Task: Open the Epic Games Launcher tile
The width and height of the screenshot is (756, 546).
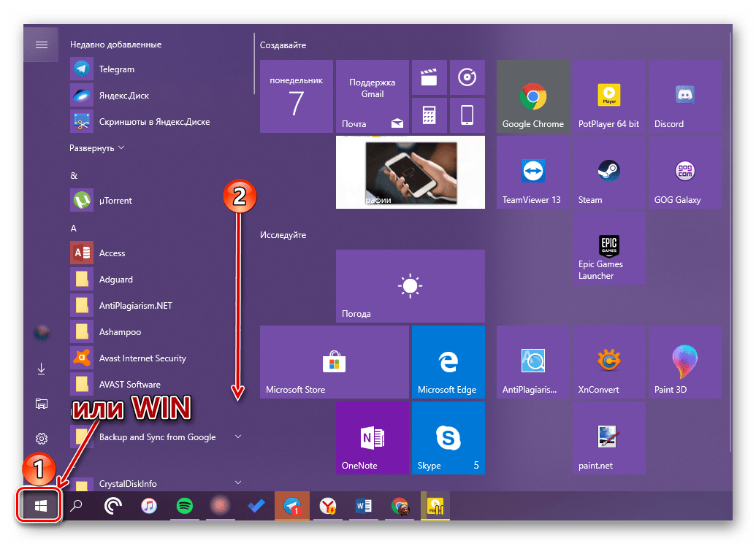Action: coord(608,248)
